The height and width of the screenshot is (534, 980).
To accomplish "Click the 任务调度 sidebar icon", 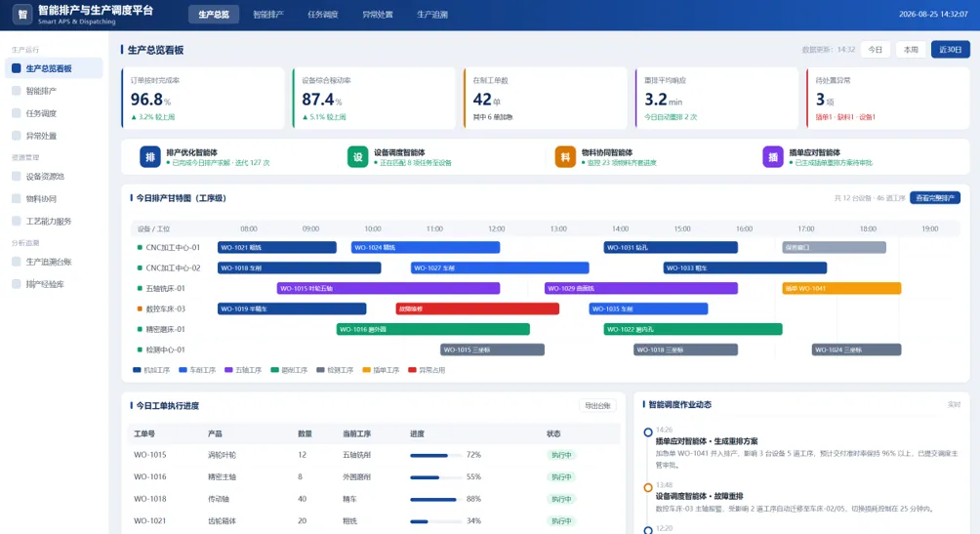I will pyautogui.click(x=17, y=113).
